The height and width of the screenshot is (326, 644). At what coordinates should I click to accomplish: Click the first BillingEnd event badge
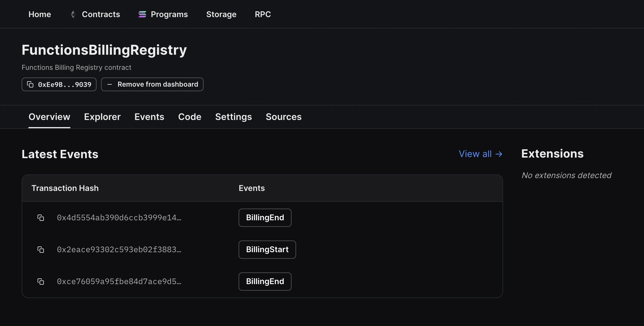click(265, 218)
